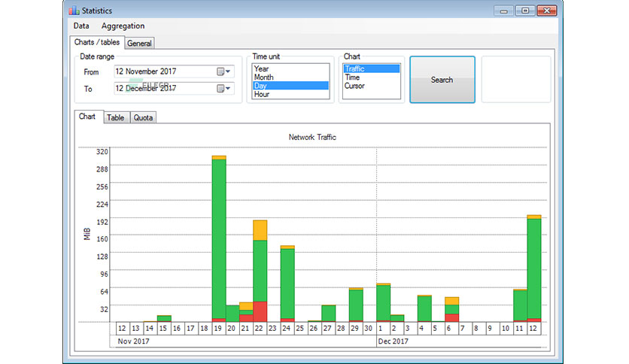629x364 pixels.
Task: Minimize the Statistics window
Action: point(504,11)
